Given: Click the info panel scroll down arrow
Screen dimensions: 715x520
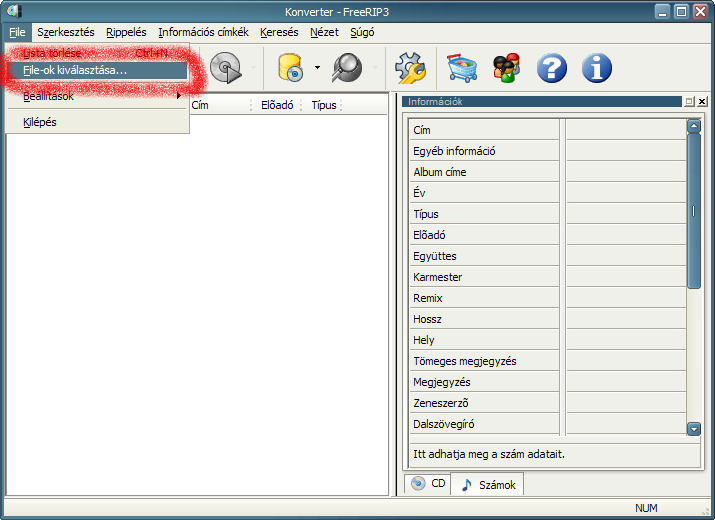Looking at the screenshot, I should coord(694,429).
